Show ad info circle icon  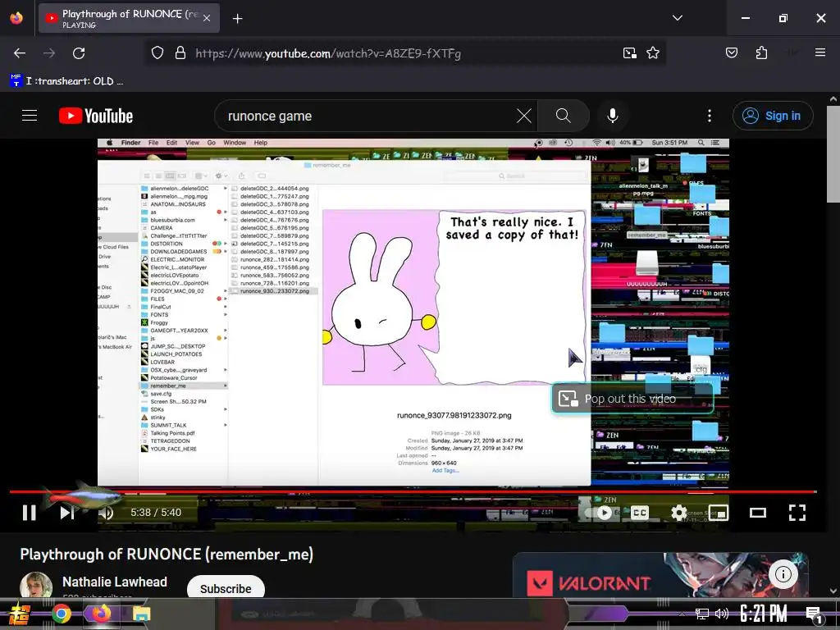[x=783, y=574]
